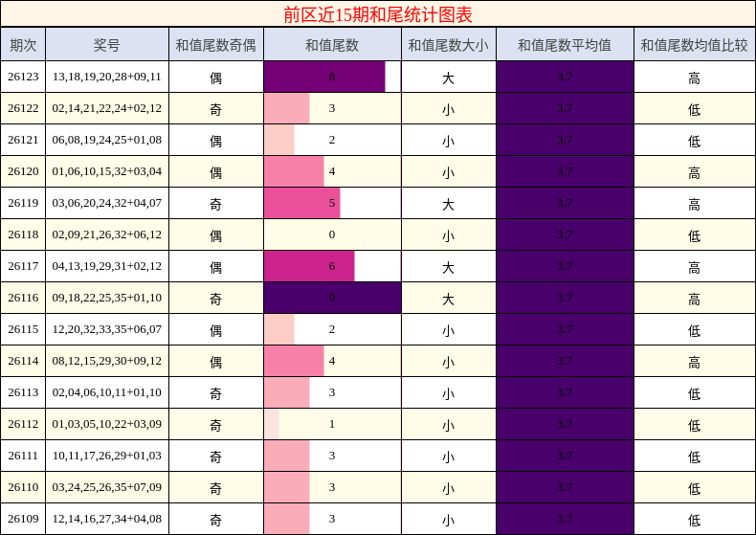756x535 pixels.
Task: Select the 和值尾数均值比较 column header
Action: (695, 45)
